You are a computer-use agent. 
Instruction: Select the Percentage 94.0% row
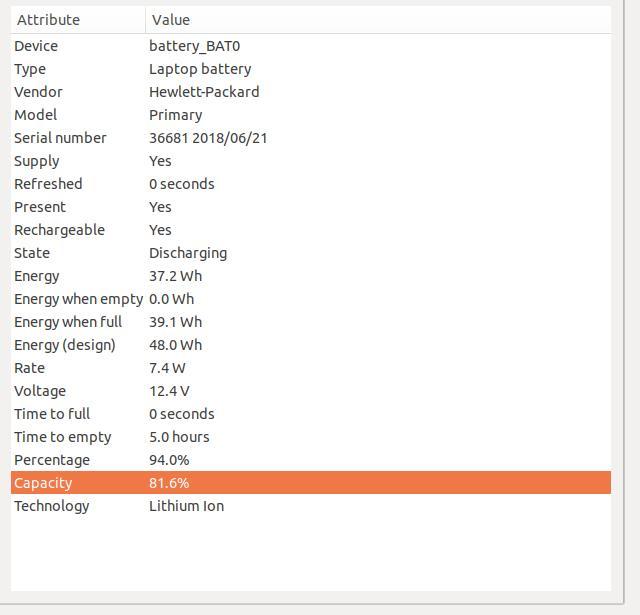311,460
